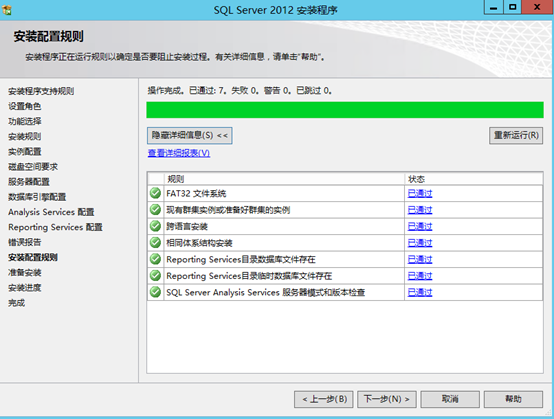Click green check icon for 跨语言安装 rule
The height and width of the screenshot is (419, 554).
[x=155, y=226]
